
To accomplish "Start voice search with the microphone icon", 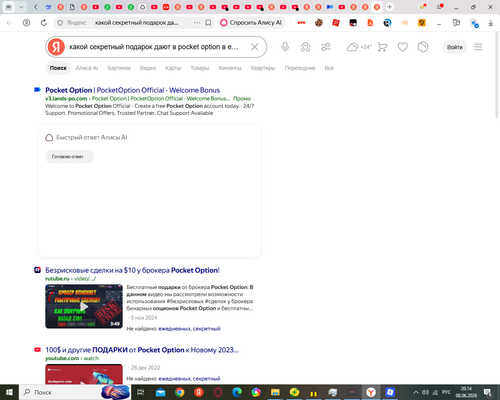I will coord(285,47).
